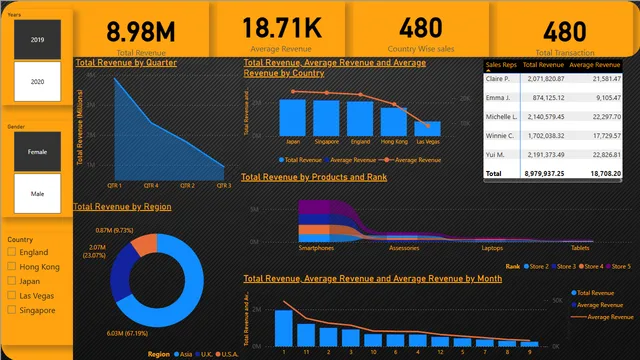This screenshot has width=640, height=360.
Task: Check the Singapore country checkbox
Action: tap(12, 310)
